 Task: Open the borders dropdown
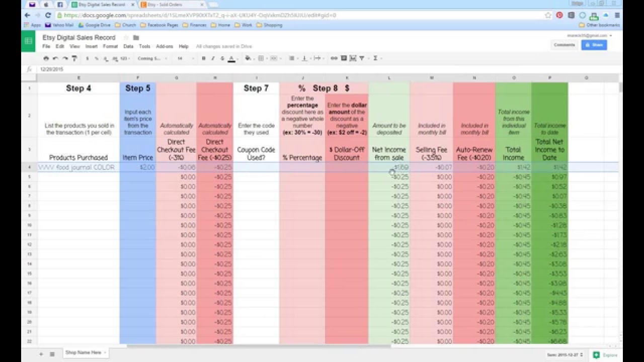[x=262, y=58]
